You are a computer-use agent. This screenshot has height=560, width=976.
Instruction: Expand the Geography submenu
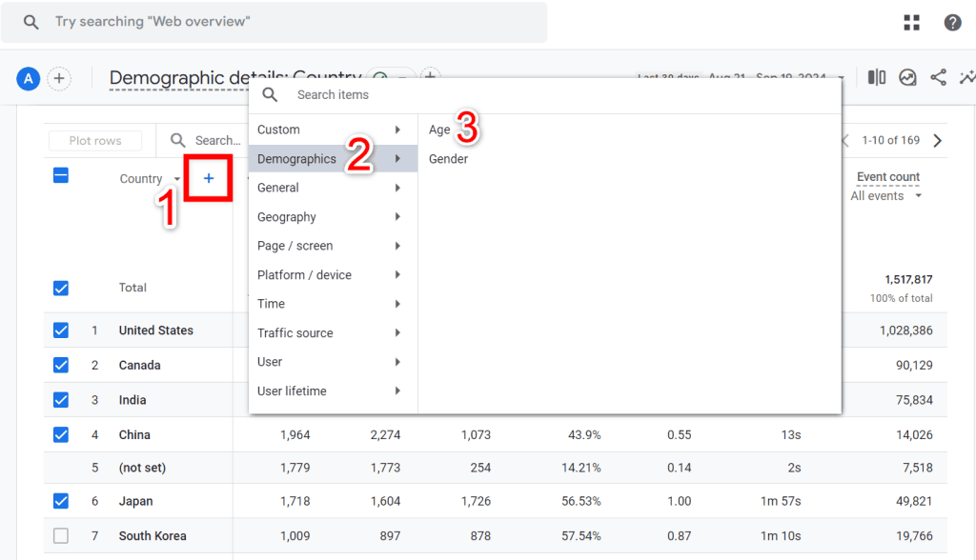pos(329,217)
